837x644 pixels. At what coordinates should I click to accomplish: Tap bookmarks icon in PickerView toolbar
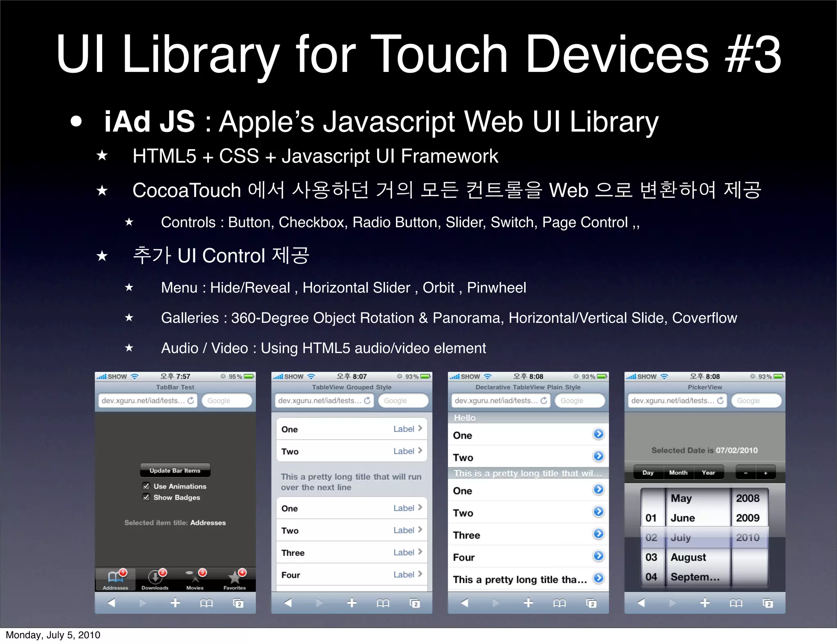point(736,603)
